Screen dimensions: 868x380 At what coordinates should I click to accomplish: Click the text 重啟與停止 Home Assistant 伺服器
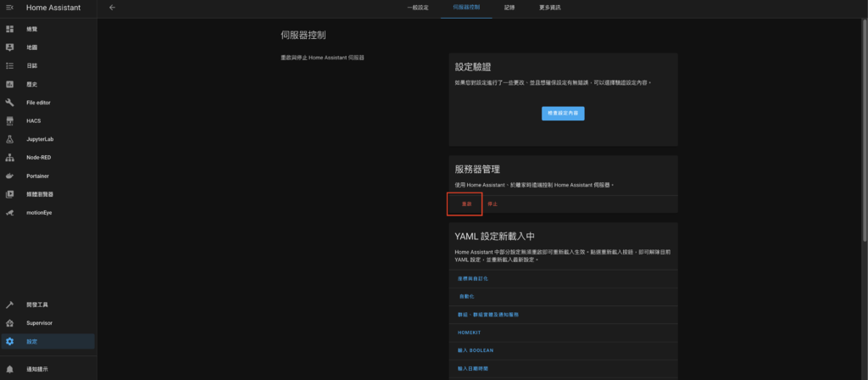click(x=322, y=58)
